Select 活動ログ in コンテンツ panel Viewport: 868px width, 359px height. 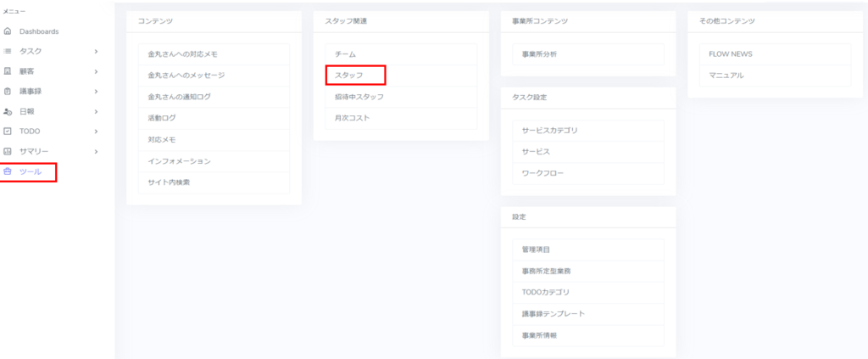162,118
